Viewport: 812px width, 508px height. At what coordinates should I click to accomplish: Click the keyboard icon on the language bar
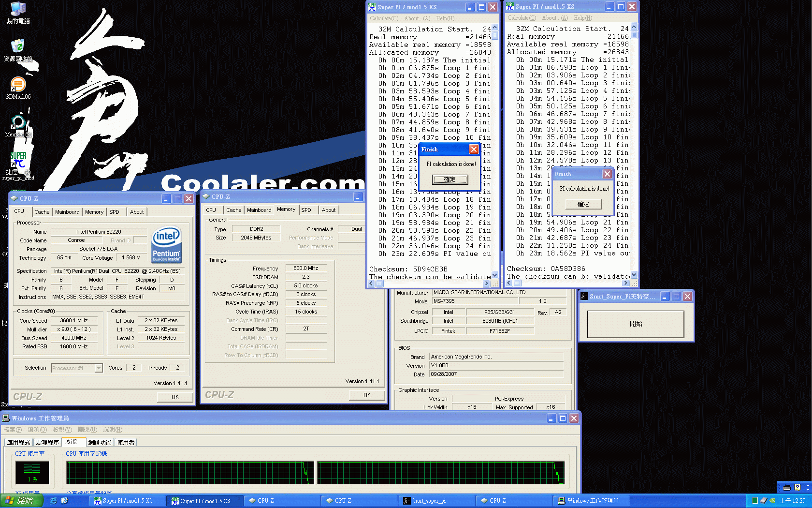coord(786,488)
